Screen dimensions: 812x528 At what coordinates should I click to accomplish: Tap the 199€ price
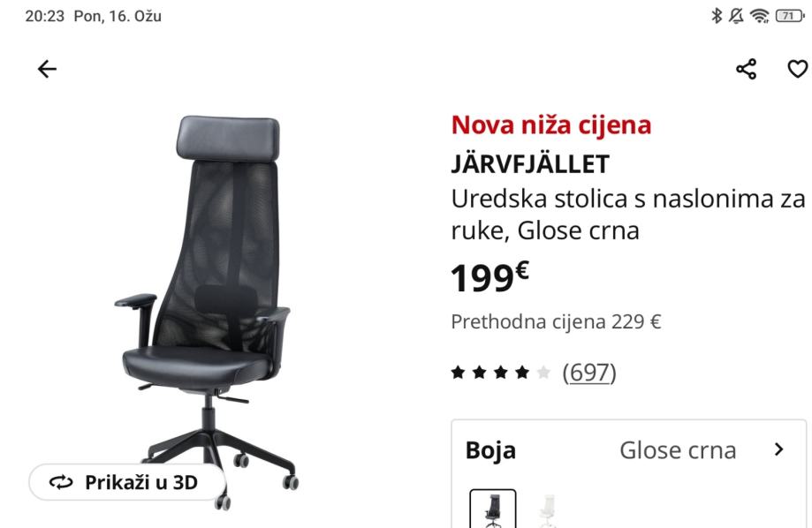[x=489, y=277]
